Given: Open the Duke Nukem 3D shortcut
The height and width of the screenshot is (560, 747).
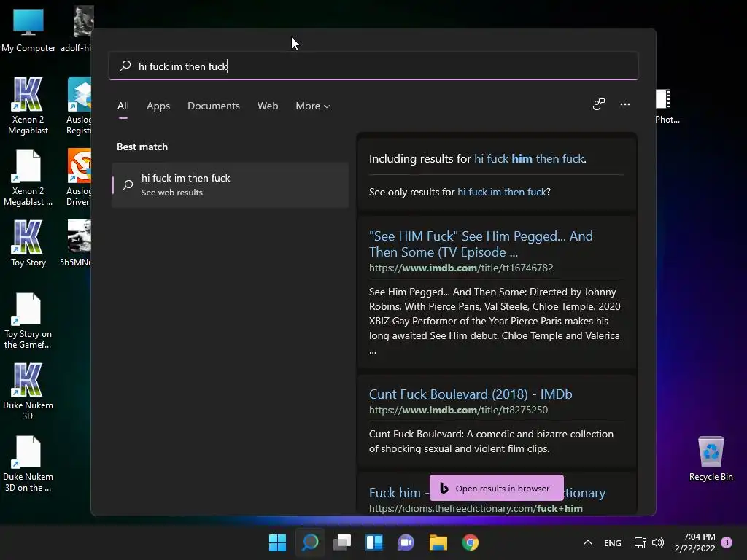Looking at the screenshot, I should click(x=28, y=392).
